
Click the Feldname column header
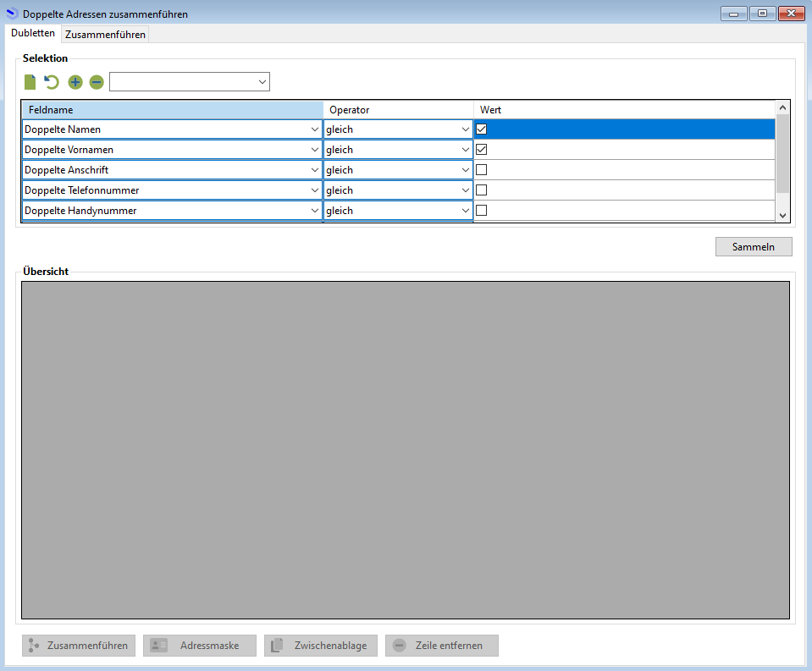(173, 110)
